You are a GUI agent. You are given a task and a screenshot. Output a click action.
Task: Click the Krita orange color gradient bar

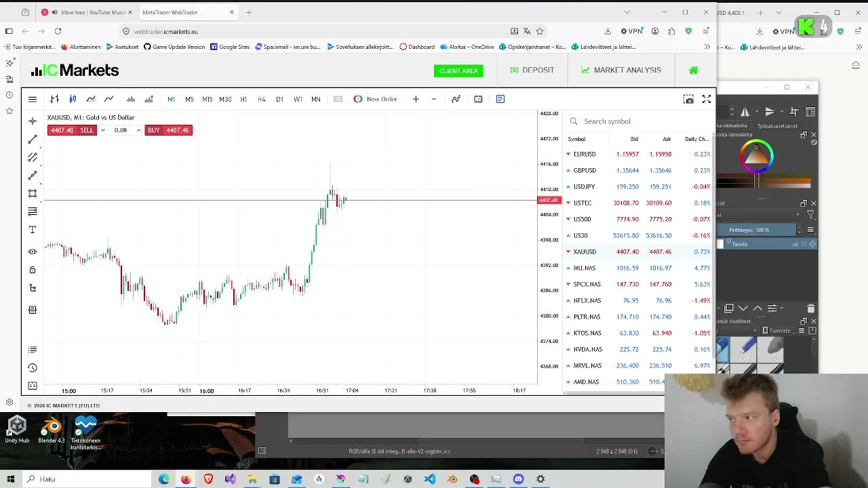763,182
